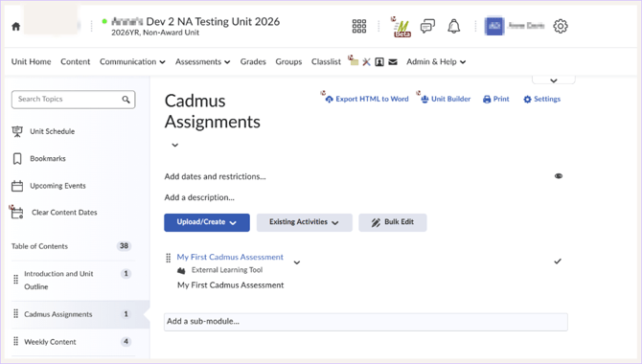Viewport: 642px width, 364px height.
Task: Click the person portrait navbar icon
Action: pos(379,62)
